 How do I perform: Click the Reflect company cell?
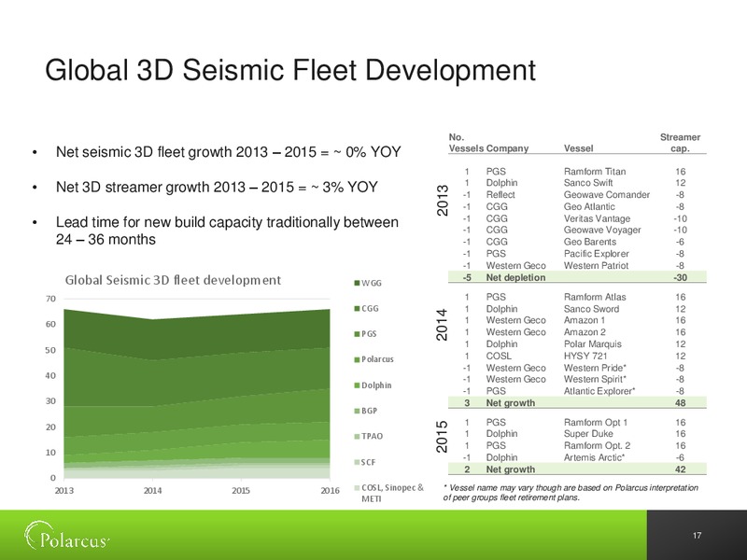click(x=500, y=195)
